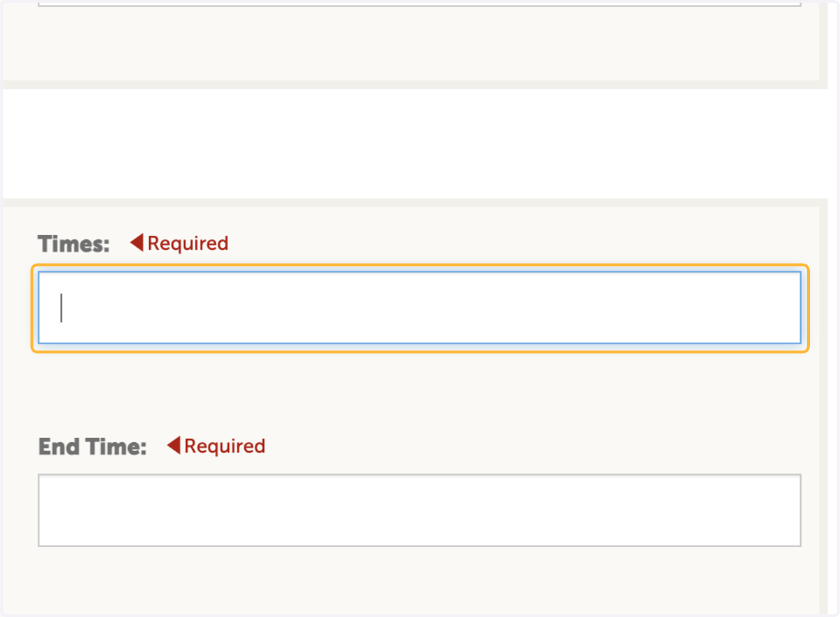
Task: Click the right end of End Time field
Action: coord(784,511)
